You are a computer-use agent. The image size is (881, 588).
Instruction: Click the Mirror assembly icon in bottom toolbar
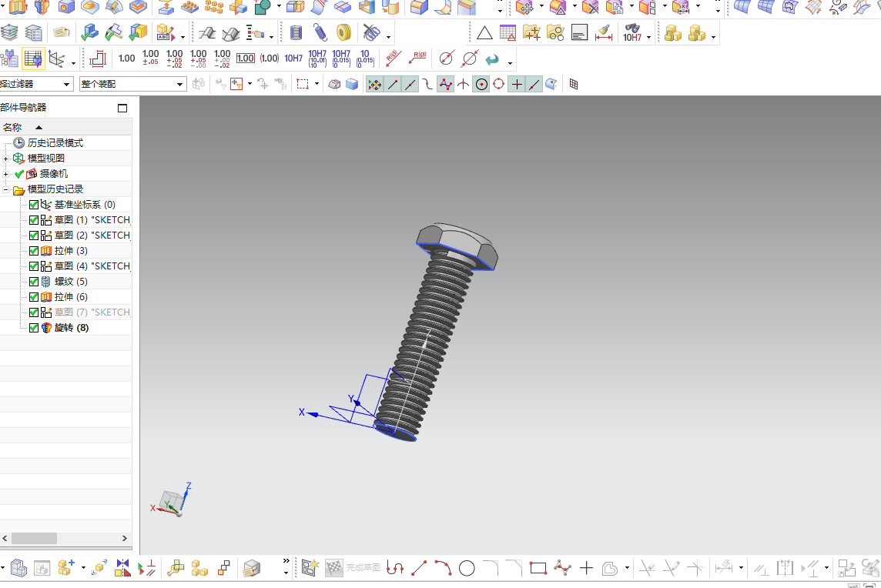(x=122, y=568)
